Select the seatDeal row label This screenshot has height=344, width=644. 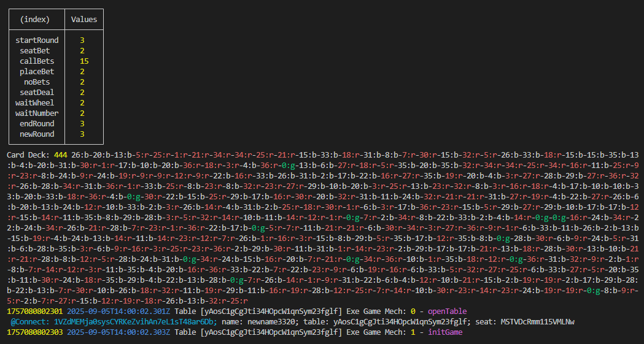(37, 93)
